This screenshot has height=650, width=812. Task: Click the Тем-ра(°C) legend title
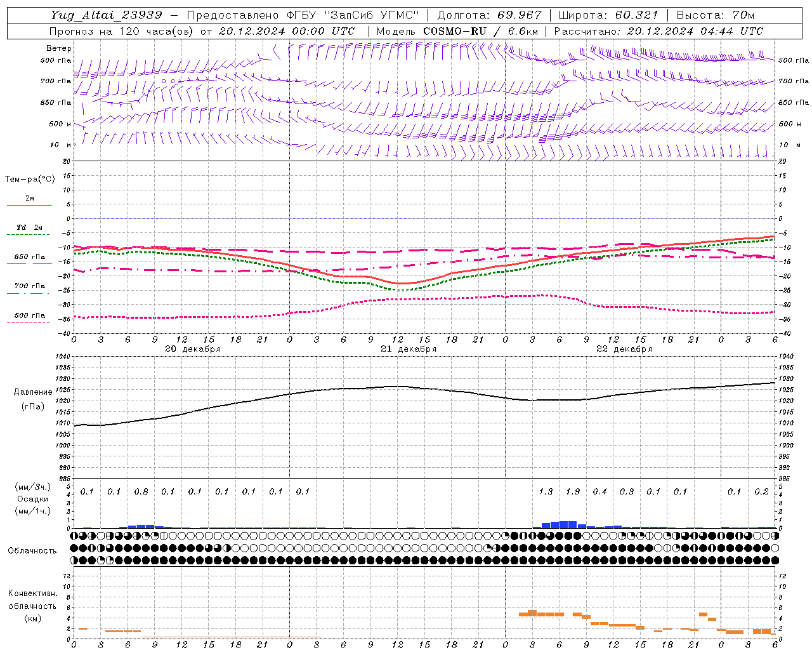tap(30, 179)
